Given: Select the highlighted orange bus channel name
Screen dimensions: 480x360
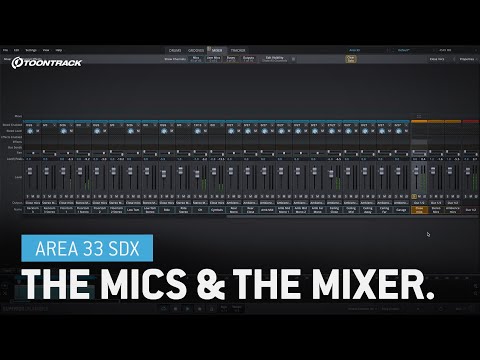Looking at the screenshot, I should 419,210.
